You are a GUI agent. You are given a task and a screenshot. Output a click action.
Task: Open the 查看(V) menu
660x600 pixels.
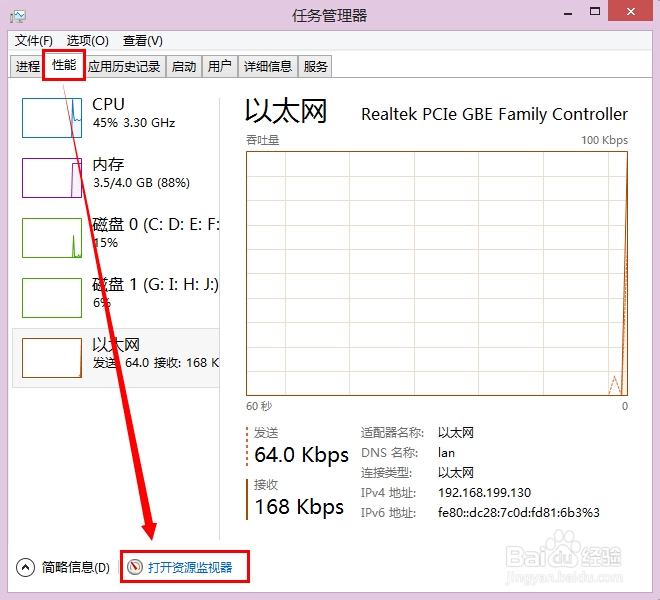142,41
